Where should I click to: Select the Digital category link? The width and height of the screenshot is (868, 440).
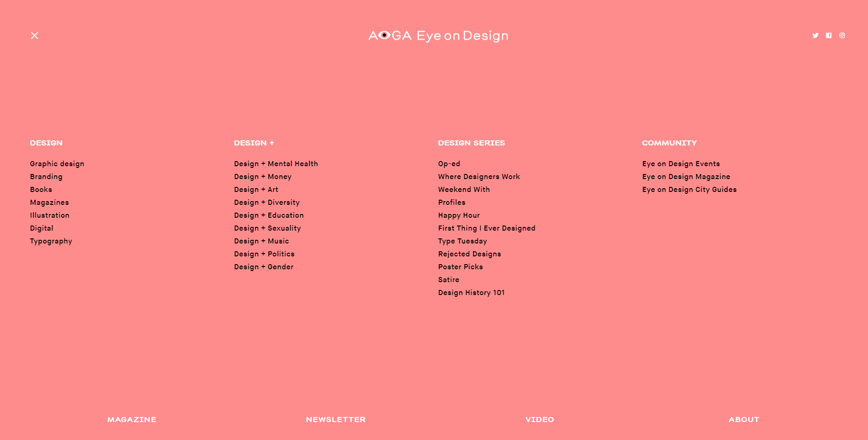click(x=41, y=228)
